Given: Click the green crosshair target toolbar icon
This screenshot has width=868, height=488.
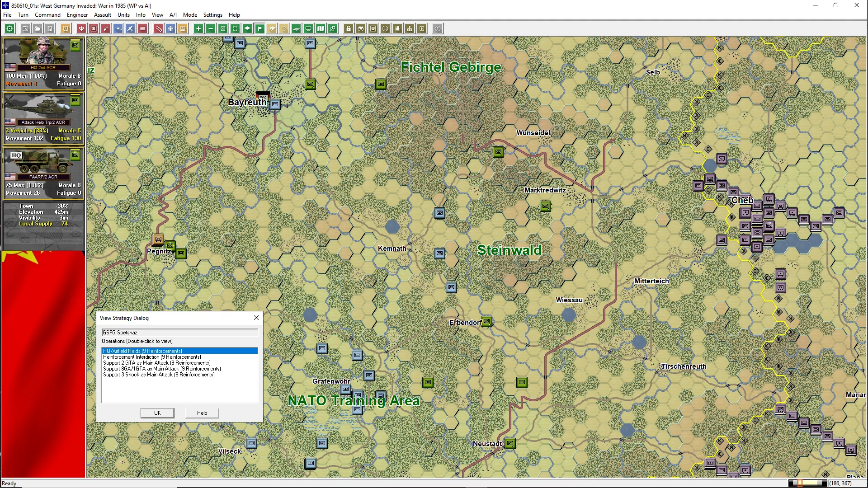Looking at the screenshot, I should click(x=9, y=28).
